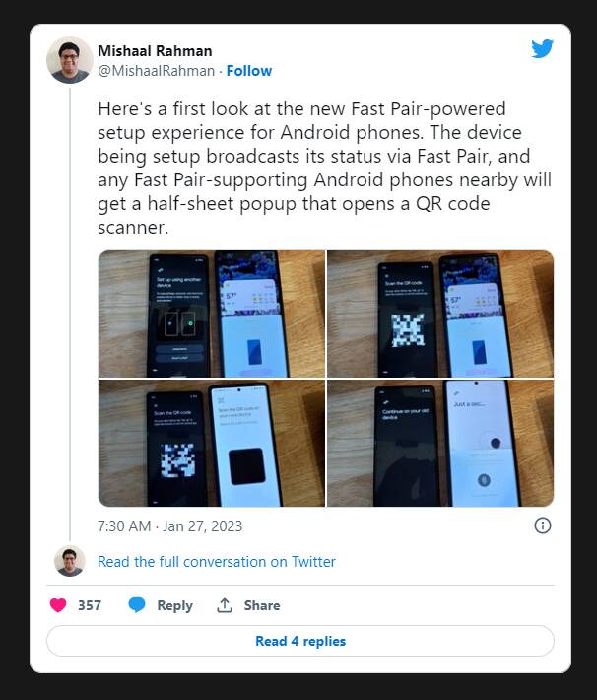Click the Share text label
The width and height of the screenshot is (597, 700).
pyautogui.click(x=262, y=605)
